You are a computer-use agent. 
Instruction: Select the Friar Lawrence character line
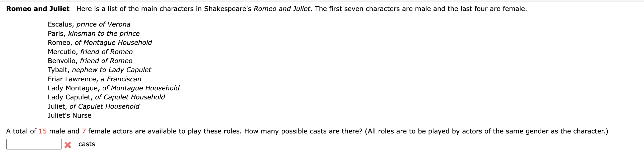(95, 79)
